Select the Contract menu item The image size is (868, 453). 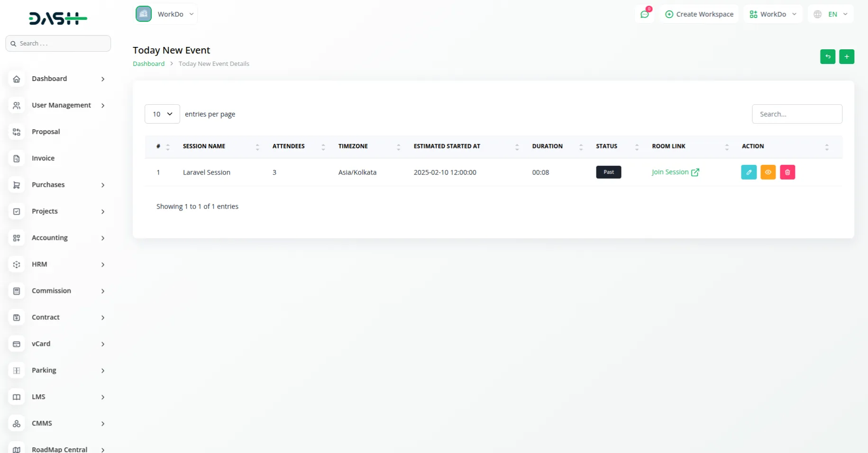pos(46,317)
